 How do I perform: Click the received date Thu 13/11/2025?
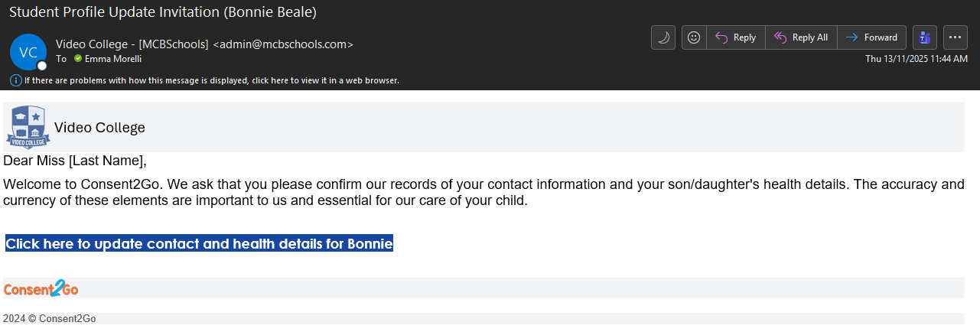pyautogui.click(x=916, y=59)
